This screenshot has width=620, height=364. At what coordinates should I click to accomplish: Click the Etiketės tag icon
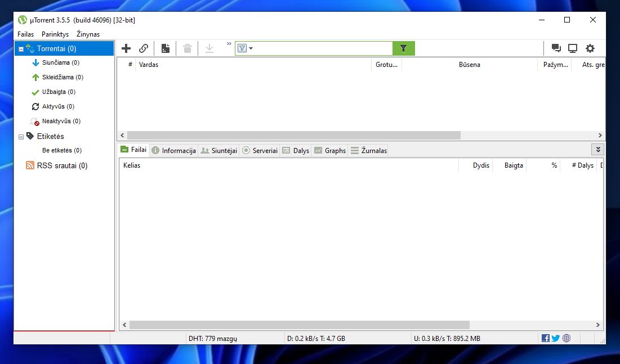(x=30, y=136)
